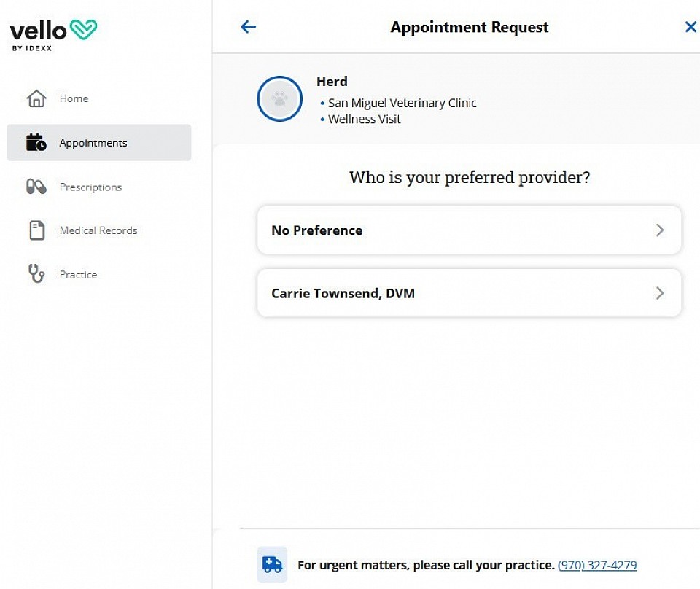
Task: Close the Appointment Request dialog
Action: [x=691, y=27]
